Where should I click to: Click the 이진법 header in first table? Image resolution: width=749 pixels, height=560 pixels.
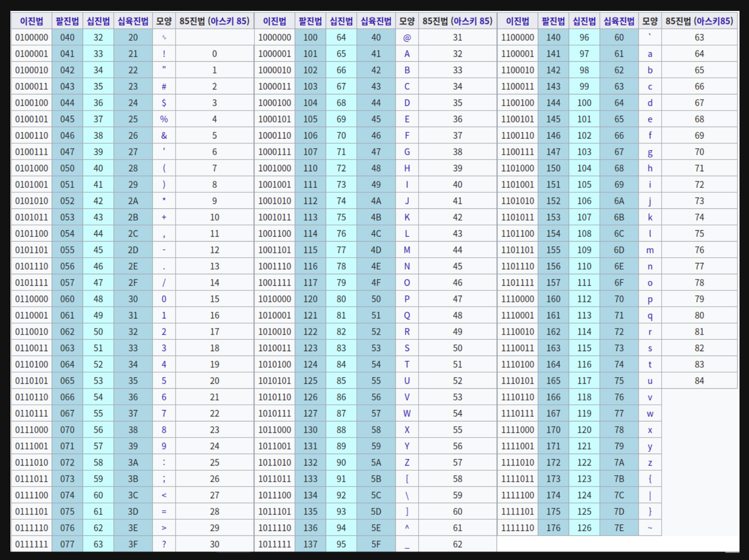pyautogui.click(x=31, y=21)
